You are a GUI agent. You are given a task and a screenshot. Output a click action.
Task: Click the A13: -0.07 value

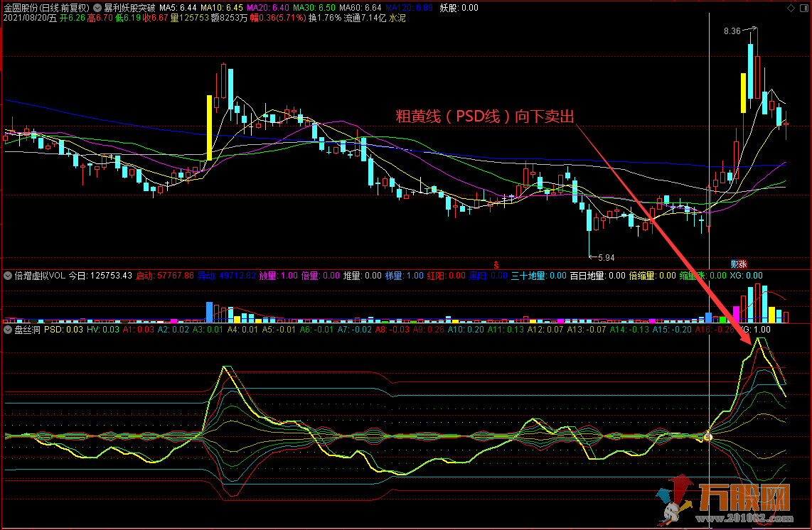point(587,330)
